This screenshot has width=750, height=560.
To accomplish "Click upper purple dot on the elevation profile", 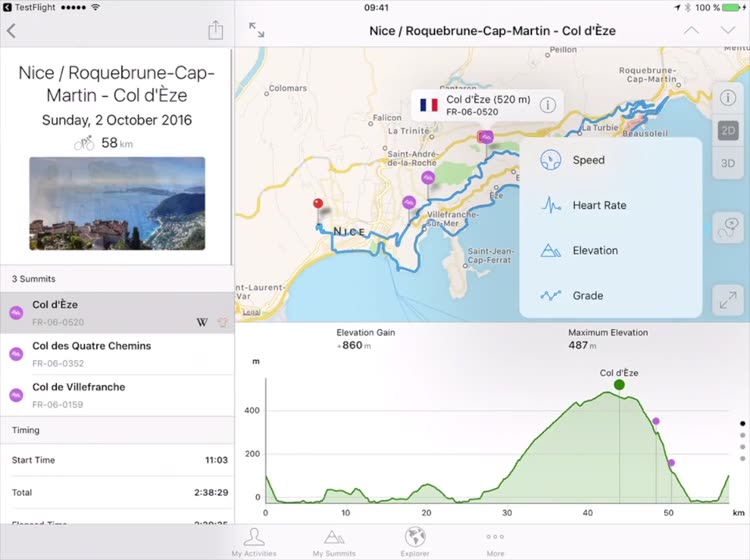I will tap(656, 421).
